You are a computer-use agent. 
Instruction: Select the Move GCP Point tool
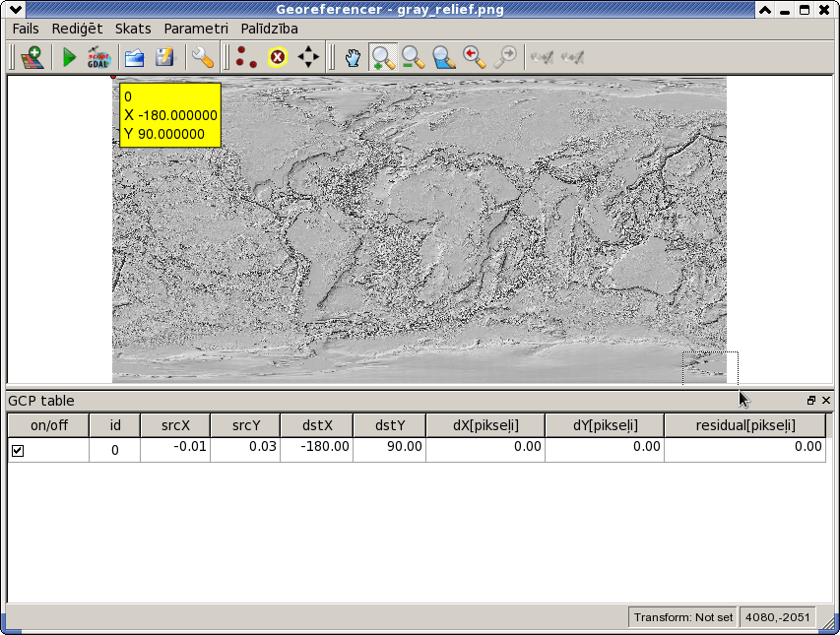(x=308, y=57)
